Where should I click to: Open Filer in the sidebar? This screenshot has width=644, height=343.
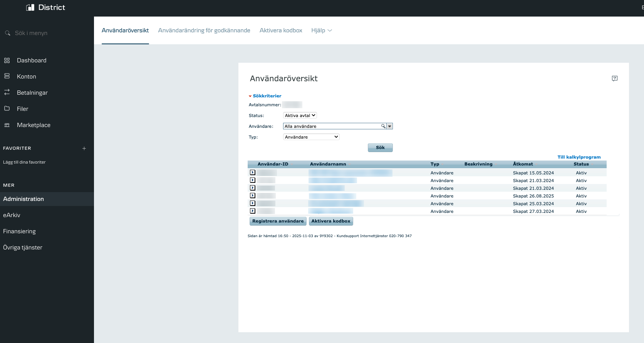(x=23, y=109)
